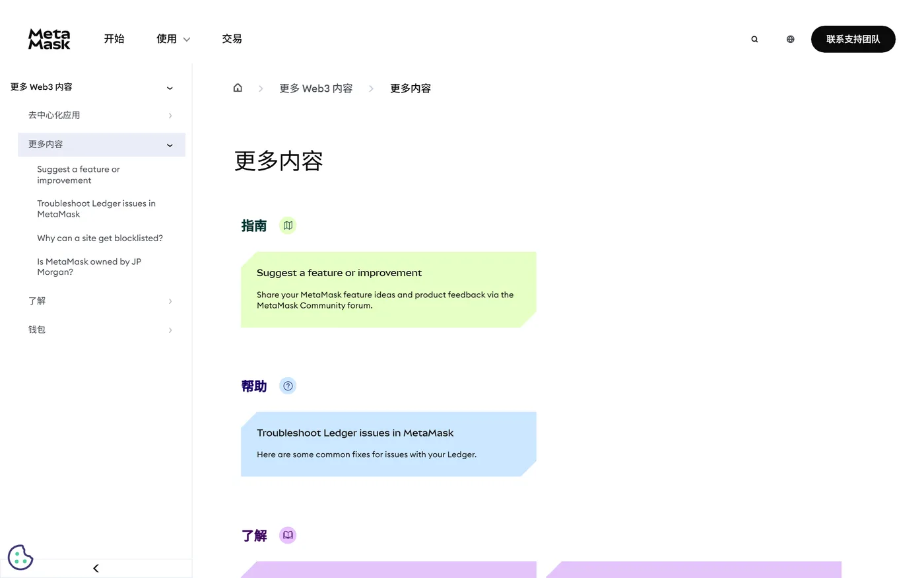Click the question mark icon beside 帮助
Image resolution: width=924 pixels, height=578 pixels.
[288, 386]
